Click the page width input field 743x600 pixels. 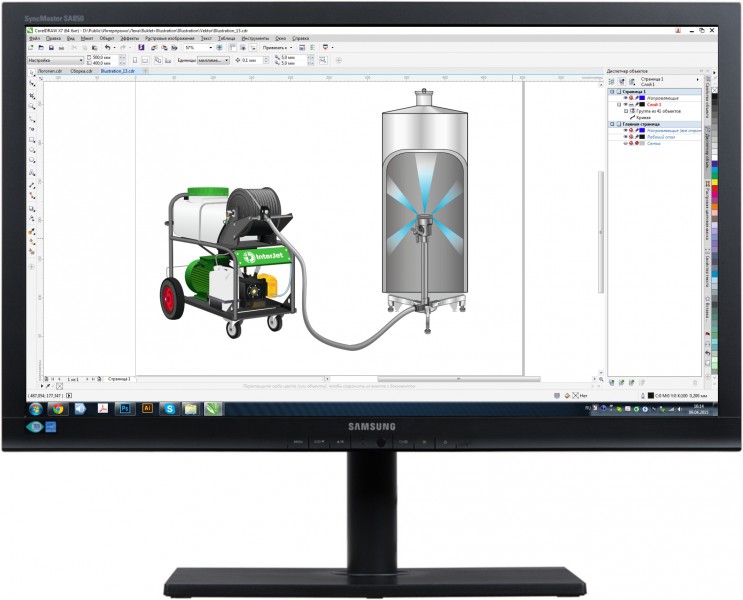click(103, 57)
